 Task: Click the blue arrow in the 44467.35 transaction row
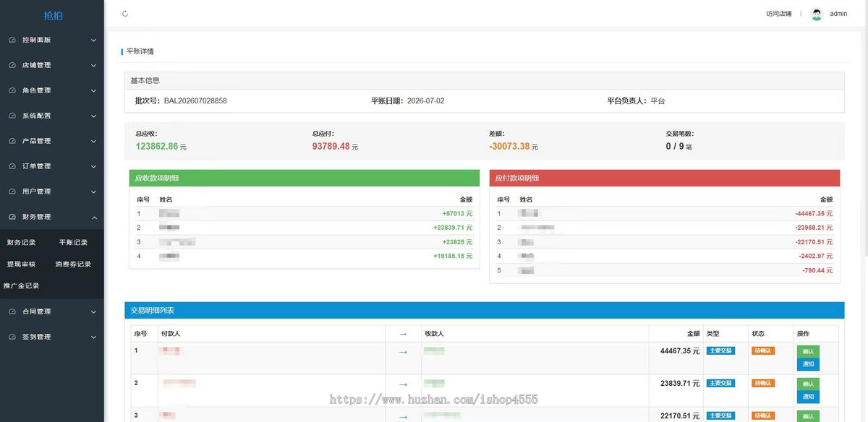(x=403, y=352)
